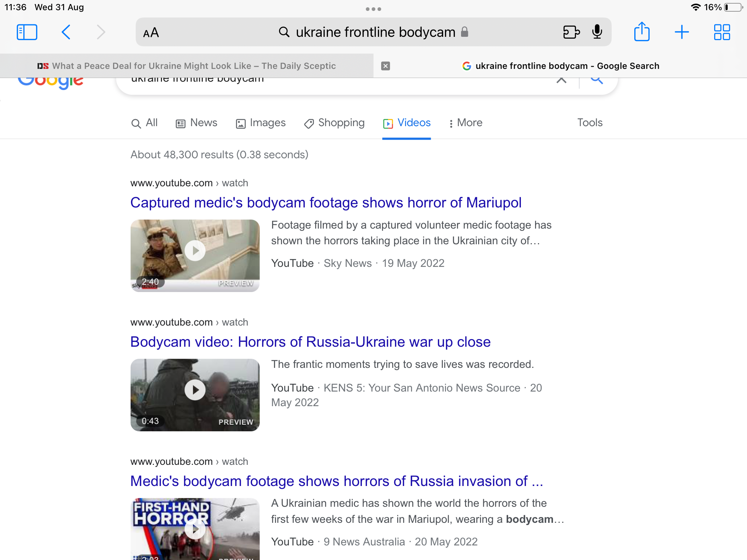Image resolution: width=747 pixels, height=560 pixels.
Task: Start voice search with microphone
Action: pos(597,32)
